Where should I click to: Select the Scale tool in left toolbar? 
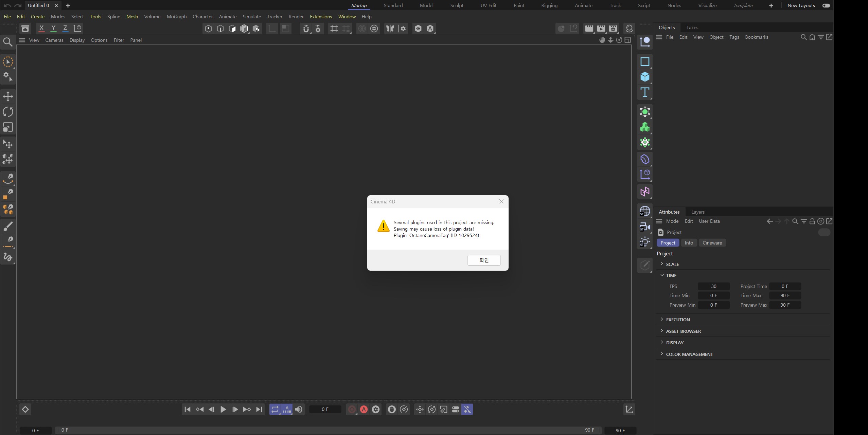click(x=8, y=127)
